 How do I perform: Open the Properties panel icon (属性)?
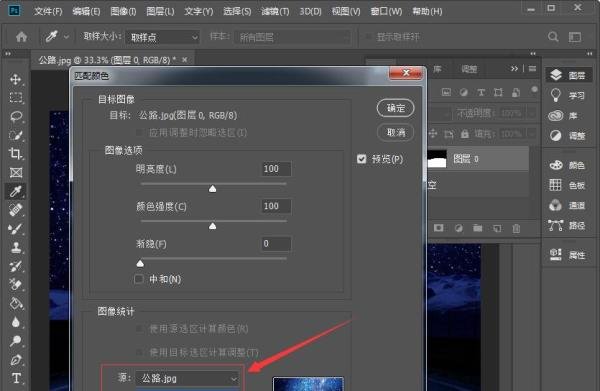567,255
